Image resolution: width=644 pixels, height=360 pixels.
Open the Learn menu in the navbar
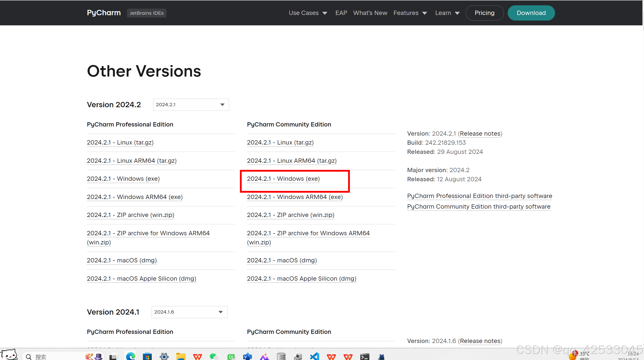click(x=447, y=13)
